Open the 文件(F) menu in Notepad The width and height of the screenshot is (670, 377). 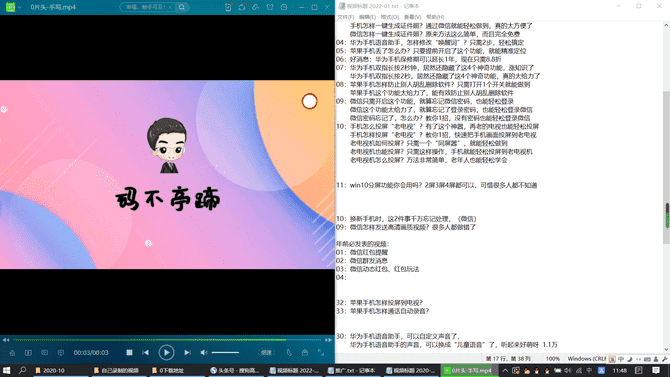(x=345, y=17)
